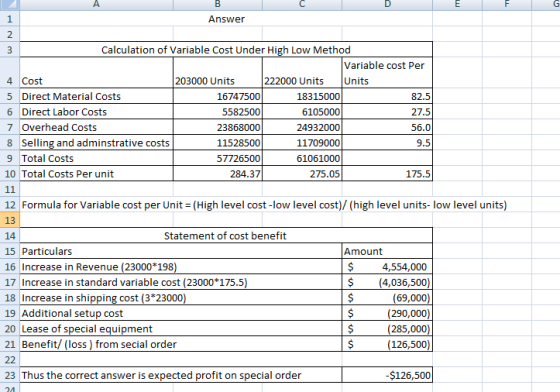Click the amount (4,036,500)
The image size is (560, 392).
pos(387,282)
